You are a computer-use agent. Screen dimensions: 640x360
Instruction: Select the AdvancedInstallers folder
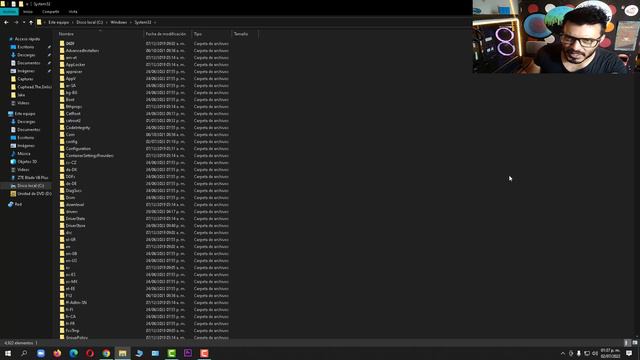tap(82, 51)
